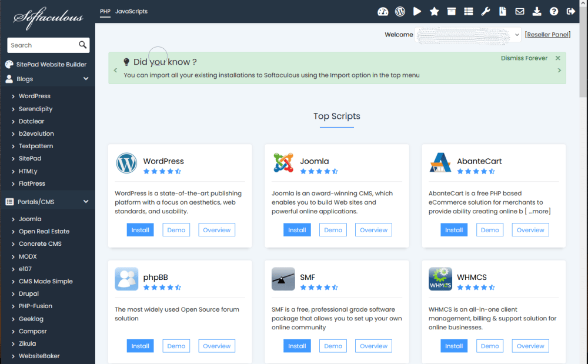Click the star Ratings icon in top toolbar
This screenshot has height=364, width=588.
pos(434,11)
